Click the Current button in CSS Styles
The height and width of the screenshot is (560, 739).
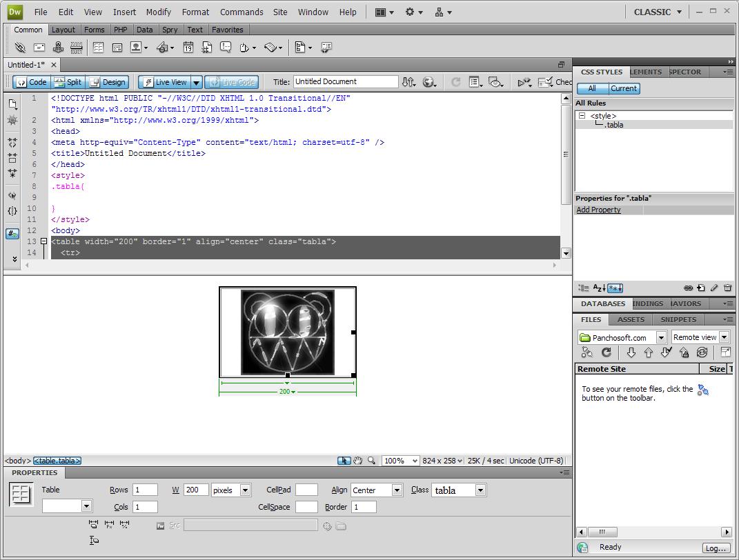pyautogui.click(x=623, y=88)
